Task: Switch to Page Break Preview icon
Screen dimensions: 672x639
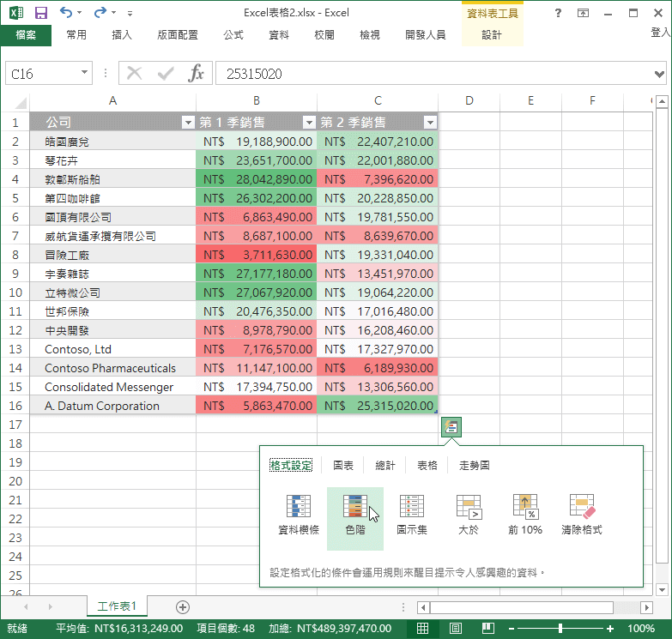Action: [488, 629]
